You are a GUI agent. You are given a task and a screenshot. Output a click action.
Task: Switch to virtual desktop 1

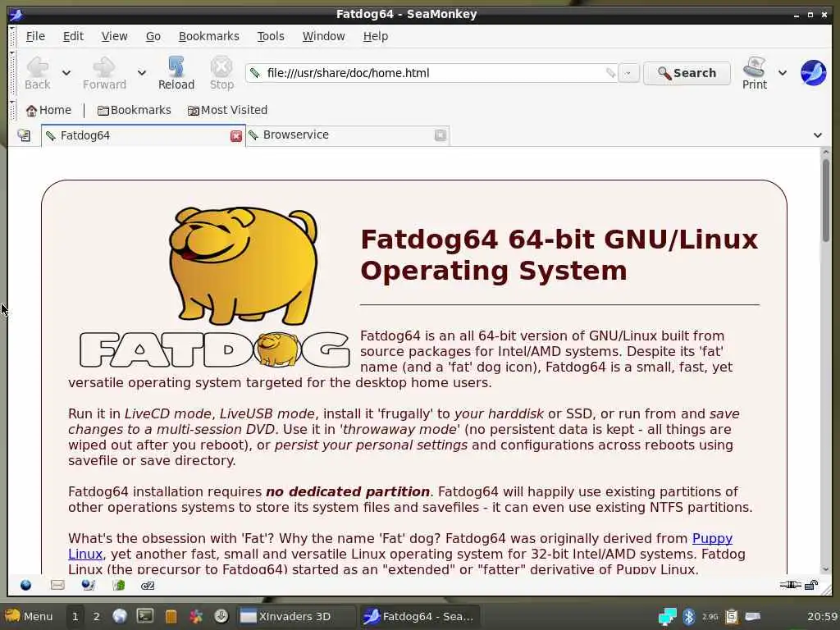(x=75, y=617)
